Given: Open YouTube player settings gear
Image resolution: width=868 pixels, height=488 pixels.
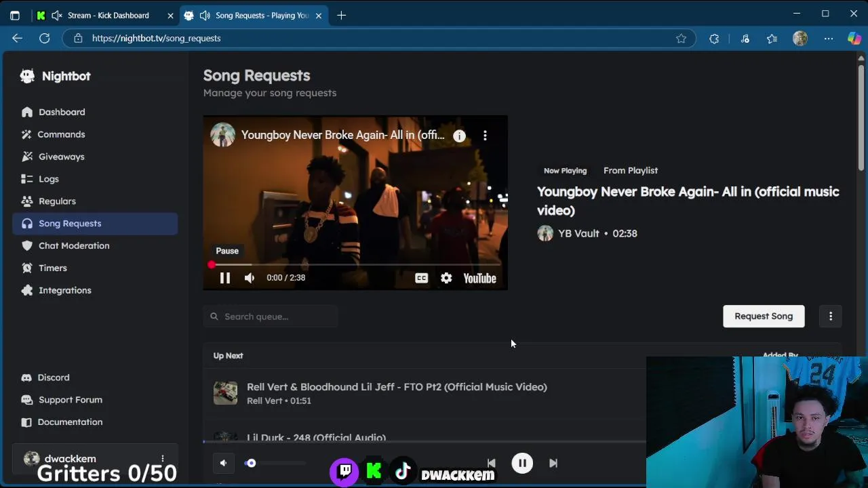Looking at the screenshot, I should (x=446, y=278).
